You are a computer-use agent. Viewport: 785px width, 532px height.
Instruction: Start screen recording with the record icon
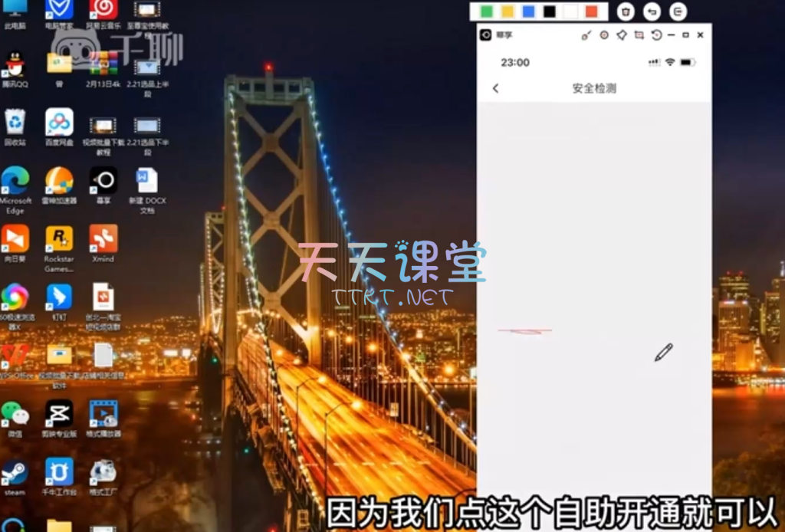[604, 35]
